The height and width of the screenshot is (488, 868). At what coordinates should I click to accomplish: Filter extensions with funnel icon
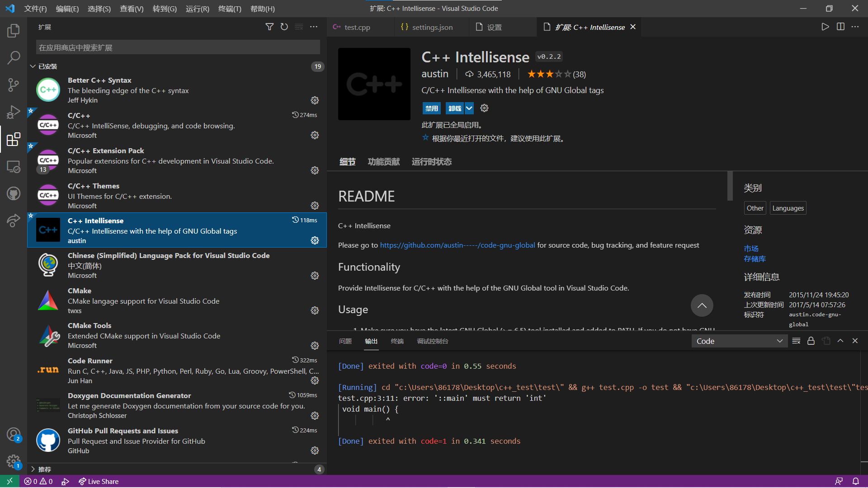[269, 27]
